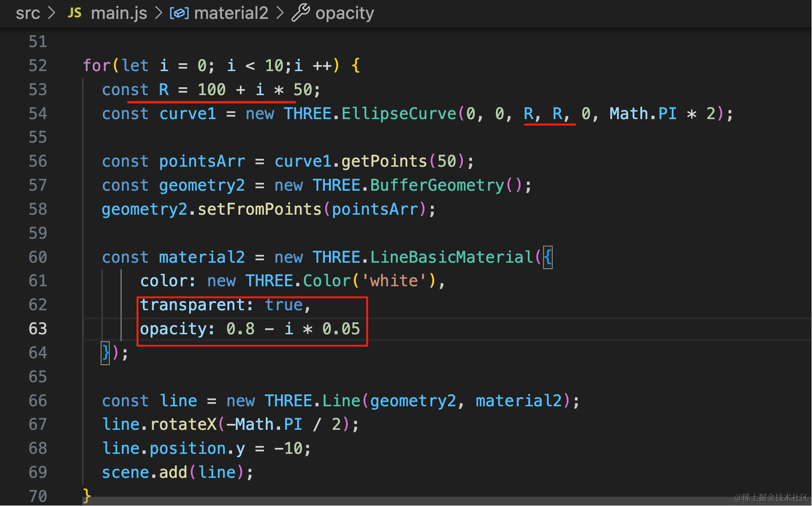This screenshot has height=506, width=812.
Task: Open the main.js breadcrumb item
Action: 119,13
